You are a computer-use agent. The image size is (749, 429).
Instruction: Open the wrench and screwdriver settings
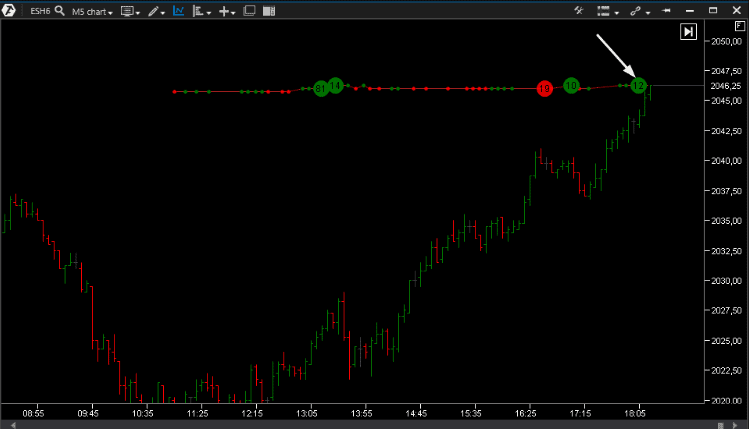pos(579,11)
